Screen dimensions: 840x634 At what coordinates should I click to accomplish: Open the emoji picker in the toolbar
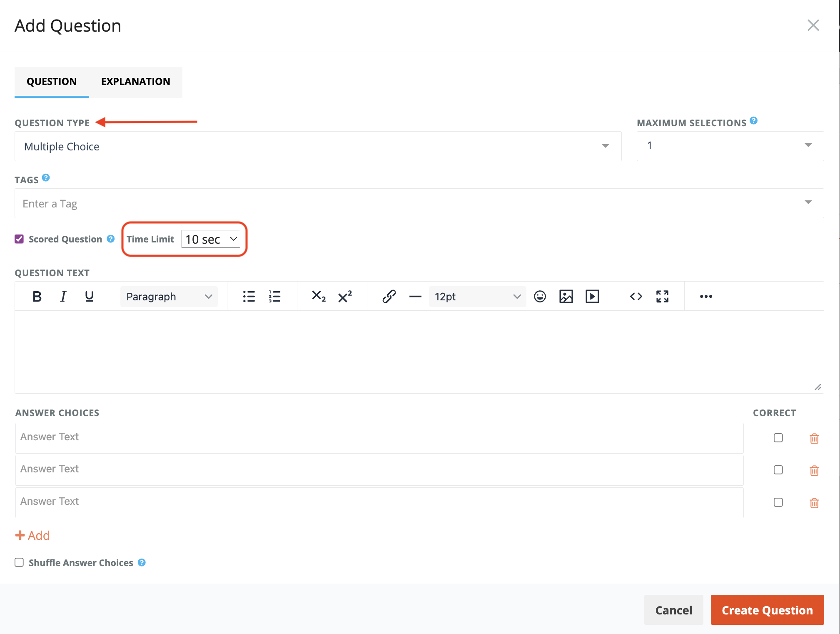540,297
